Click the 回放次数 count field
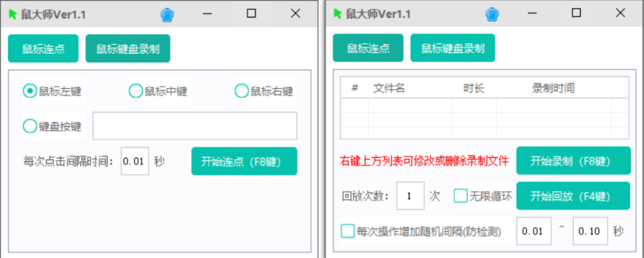644x258 pixels. [x=410, y=196]
